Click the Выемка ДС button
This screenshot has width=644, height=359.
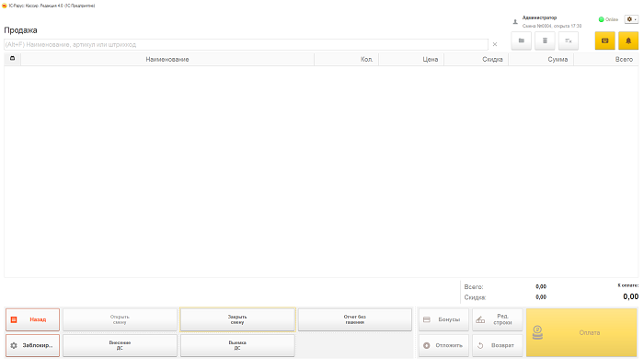pyautogui.click(x=237, y=345)
